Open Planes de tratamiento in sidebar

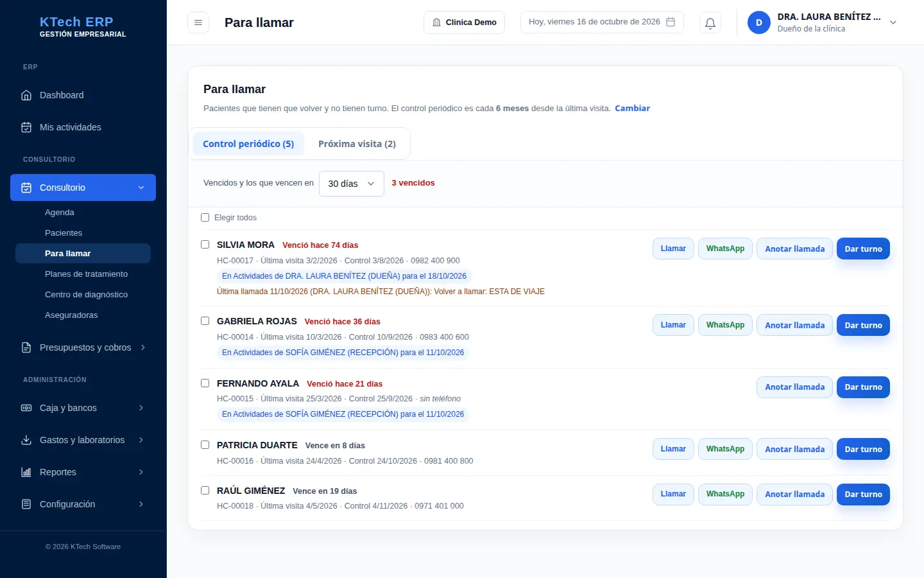click(86, 274)
